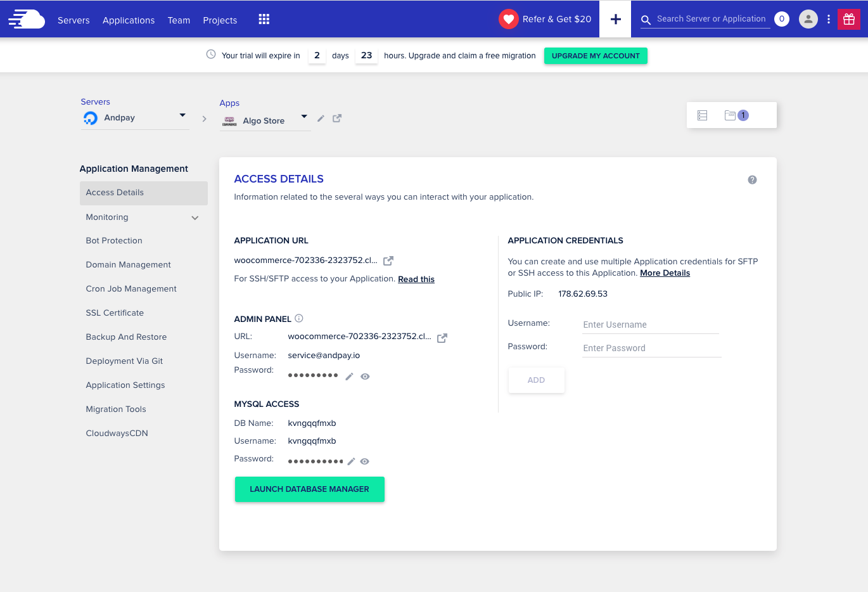The height and width of the screenshot is (592, 868).
Task: Expand the Monitoring submenu
Action: click(x=195, y=218)
